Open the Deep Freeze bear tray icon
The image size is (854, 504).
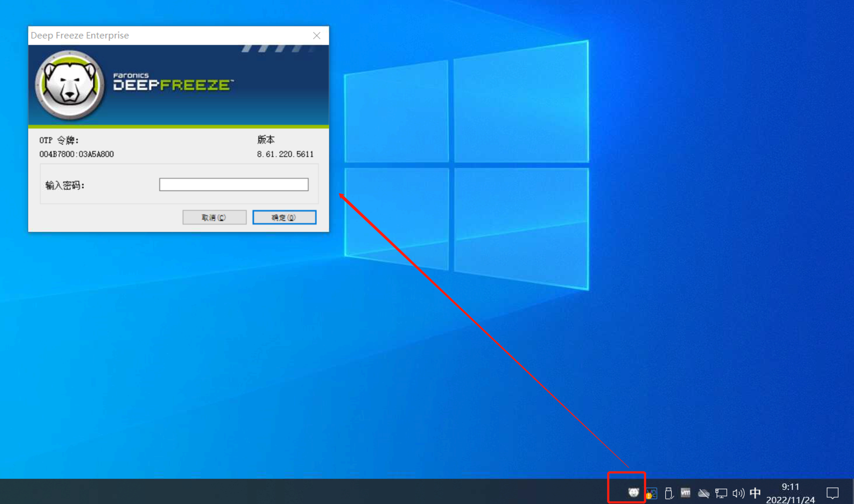[633, 493]
